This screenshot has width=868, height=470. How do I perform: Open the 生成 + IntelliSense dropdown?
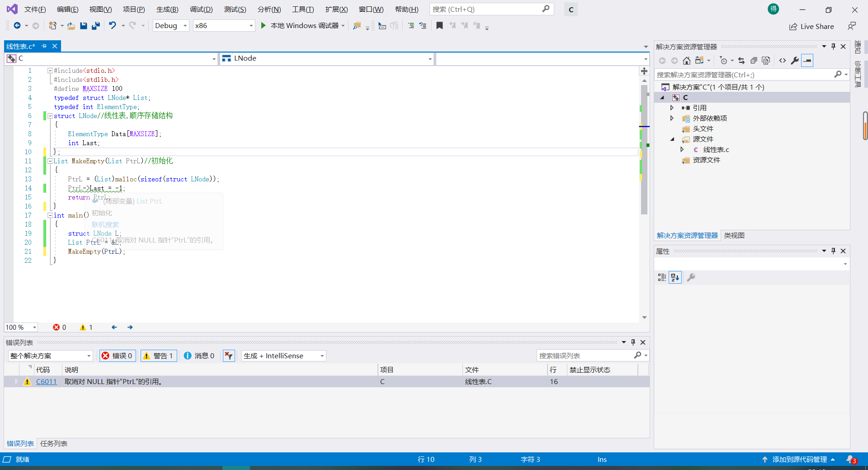pos(283,356)
